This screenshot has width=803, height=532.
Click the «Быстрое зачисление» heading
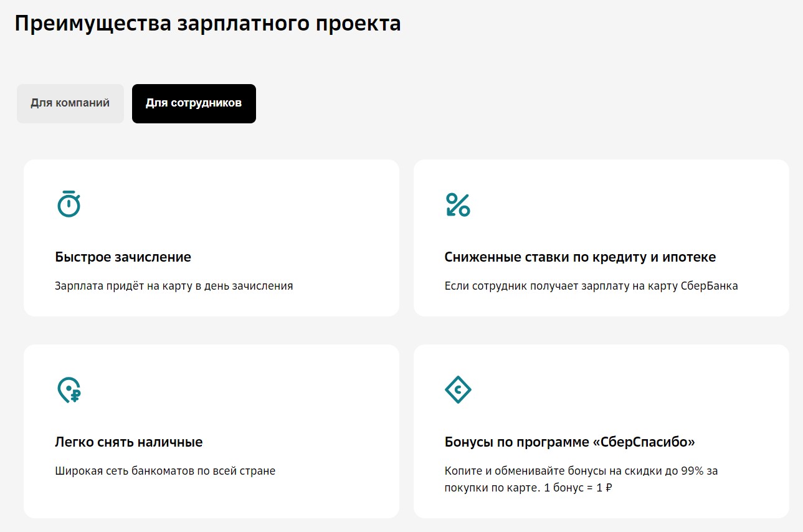122,257
